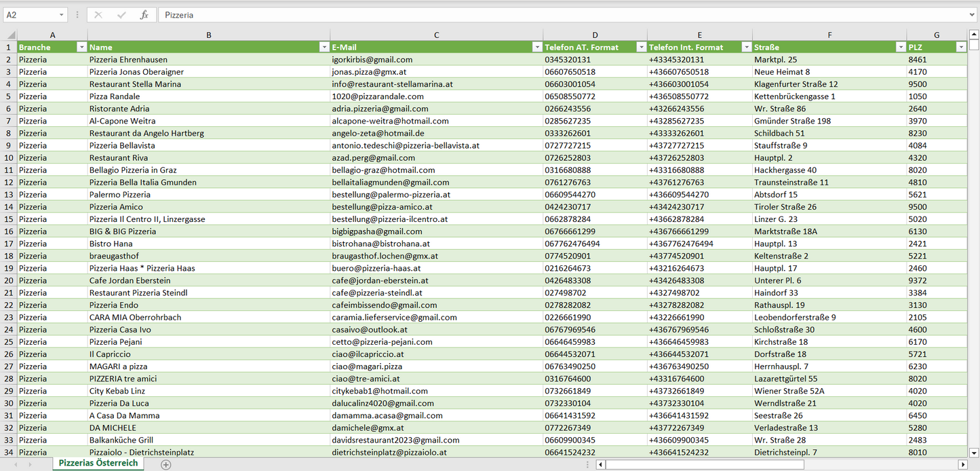980x471 pixels.
Task: Click the Cancel X icon in formula bar
Action: coord(98,15)
